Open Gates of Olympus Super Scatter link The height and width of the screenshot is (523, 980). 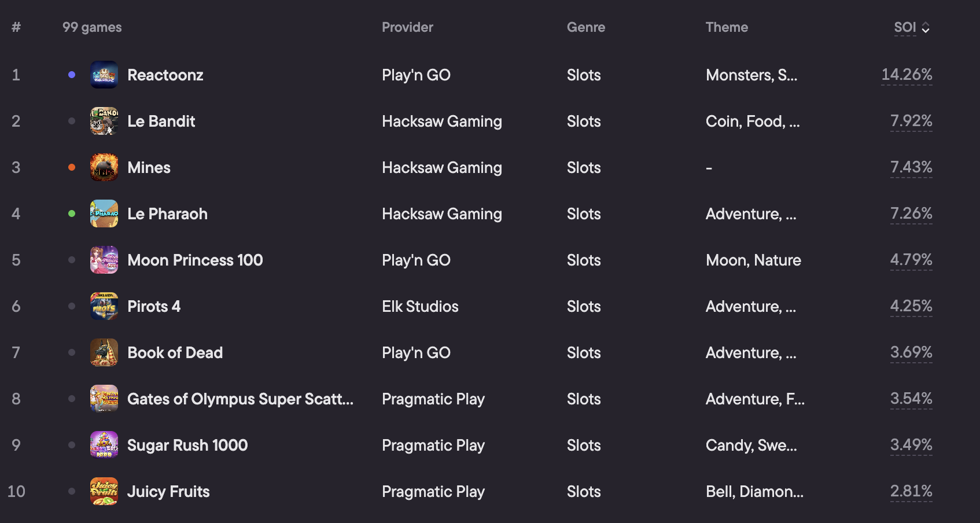pos(240,399)
